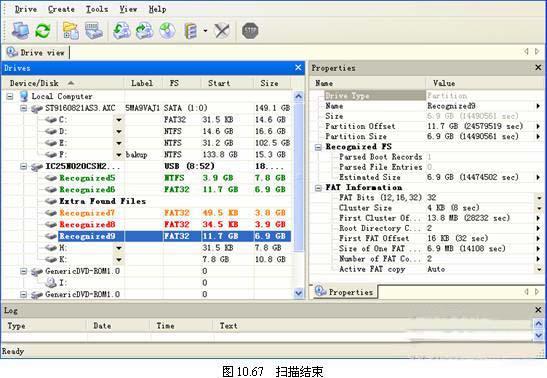Close the Properties panel
547x378 pixels.
coord(538,67)
